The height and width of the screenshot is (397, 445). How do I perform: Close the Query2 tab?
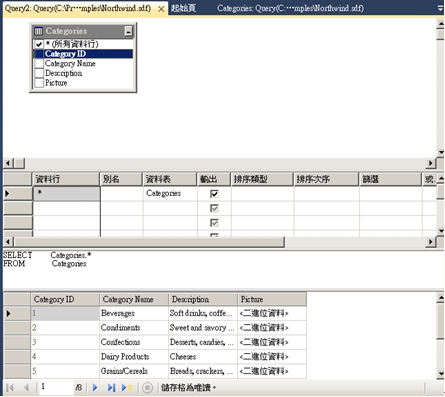pos(161,9)
